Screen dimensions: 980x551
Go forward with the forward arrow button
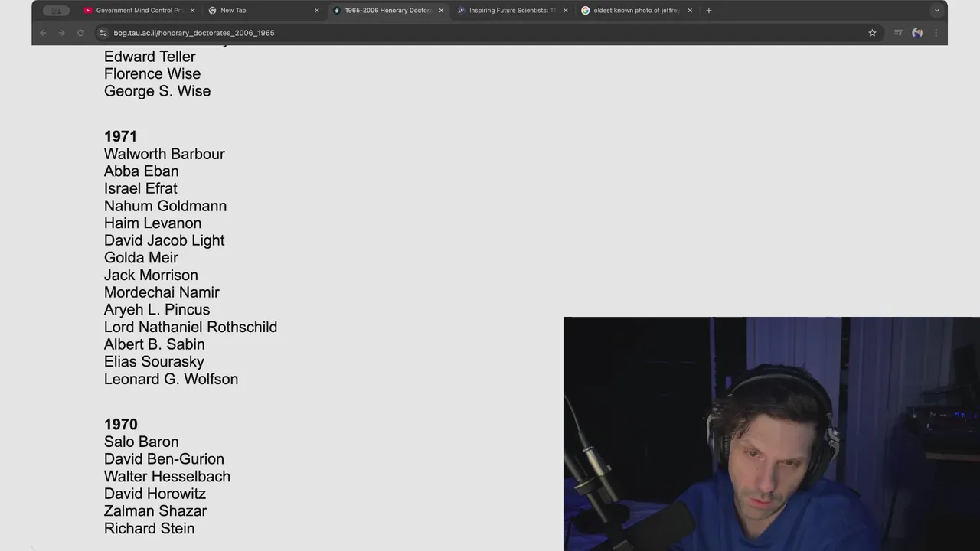point(62,33)
